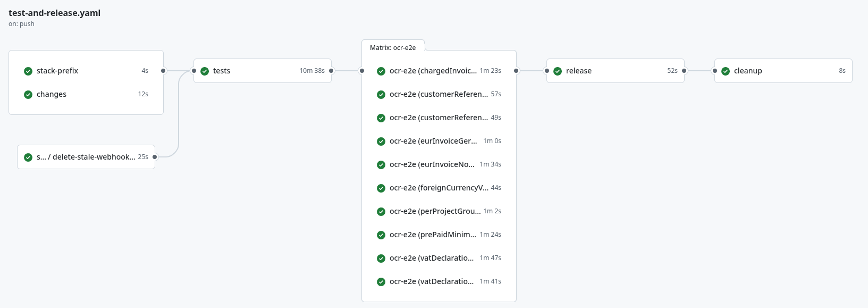This screenshot has width=868, height=308.
Task: Click the tests job success check icon
Action: 205,71
